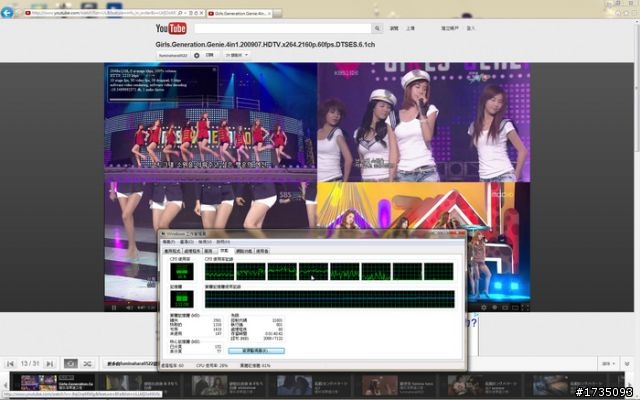Viewport: 640px width, 400px height.
Task: Open the playlist options dropdown at right
Action: click(x=608, y=363)
